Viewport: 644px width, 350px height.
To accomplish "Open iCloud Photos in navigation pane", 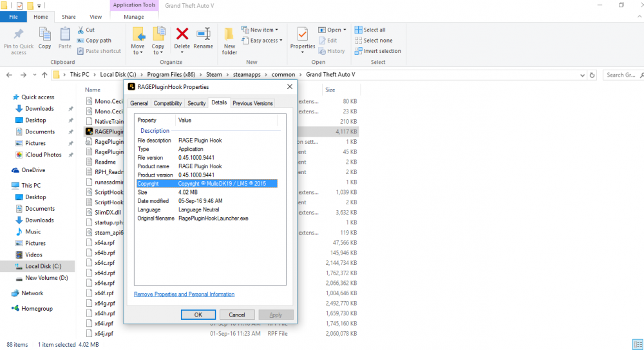I will click(39, 155).
